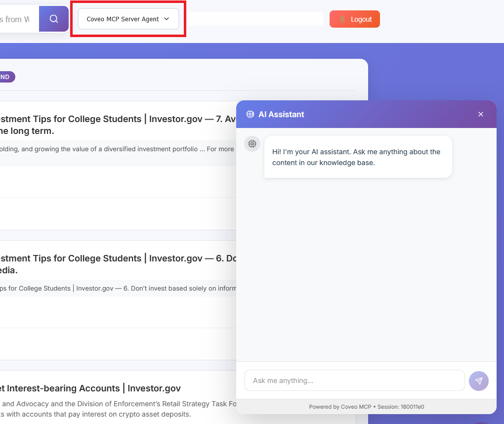The width and height of the screenshot is (504, 424).
Task: Click the chevron on the agent selector
Action: (x=166, y=19)
